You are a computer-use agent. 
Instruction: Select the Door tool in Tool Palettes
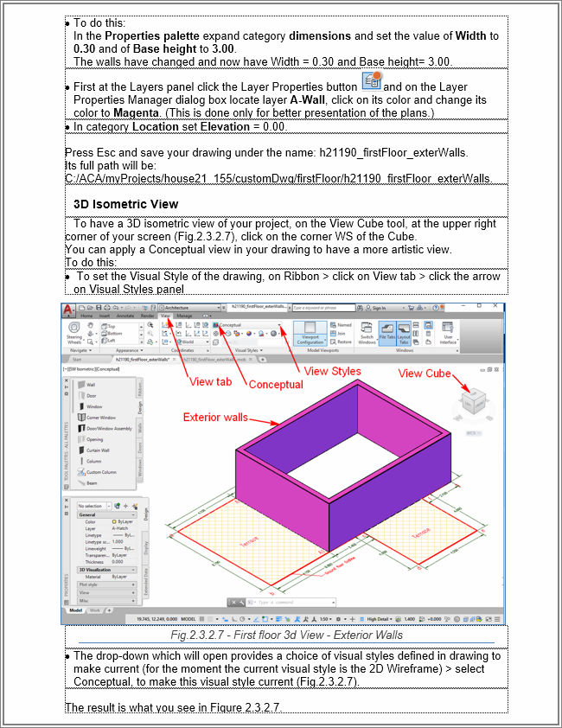(x=87, y=396)
